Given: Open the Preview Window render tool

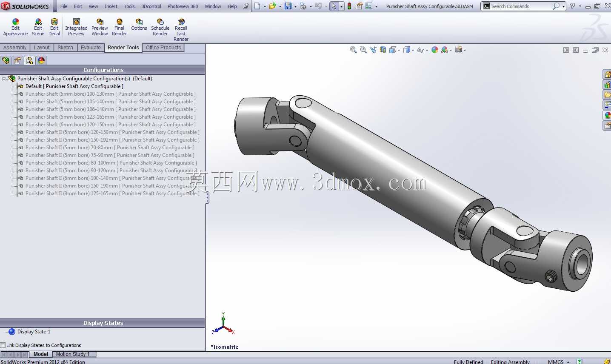Looking at the screenshot, I should [x=100, y=27].
